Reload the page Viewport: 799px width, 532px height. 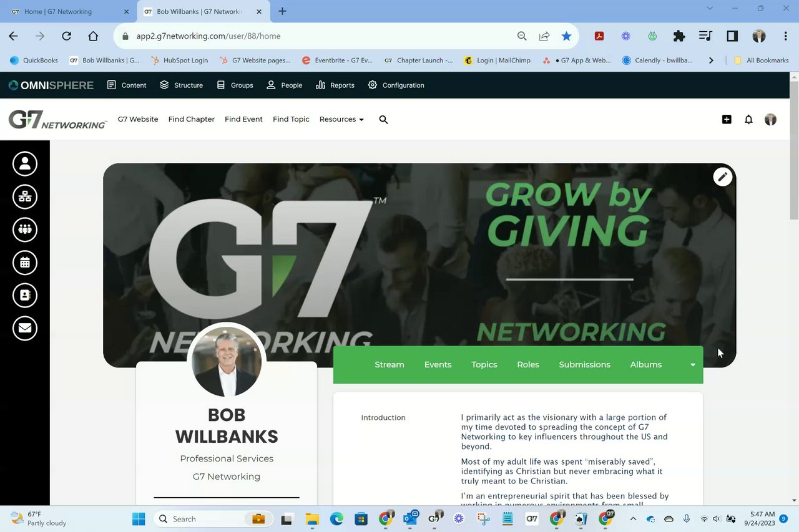pyautogui.click(x=67, y=36)
